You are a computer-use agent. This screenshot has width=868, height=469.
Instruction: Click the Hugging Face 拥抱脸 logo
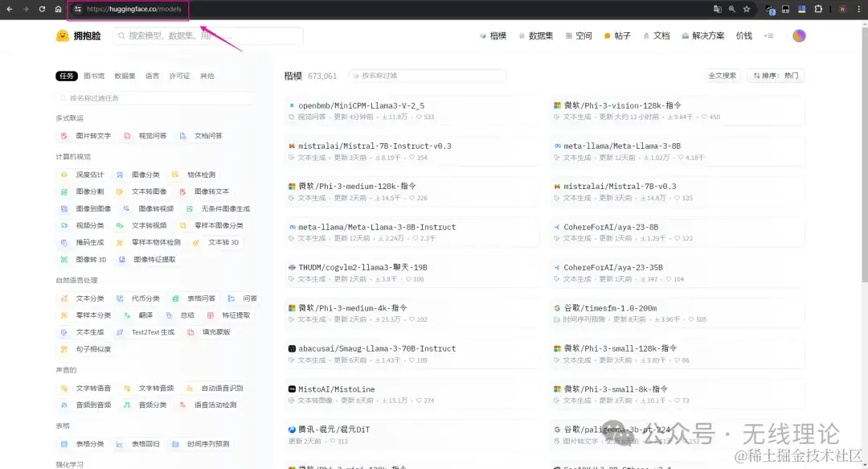pos(79,36)
